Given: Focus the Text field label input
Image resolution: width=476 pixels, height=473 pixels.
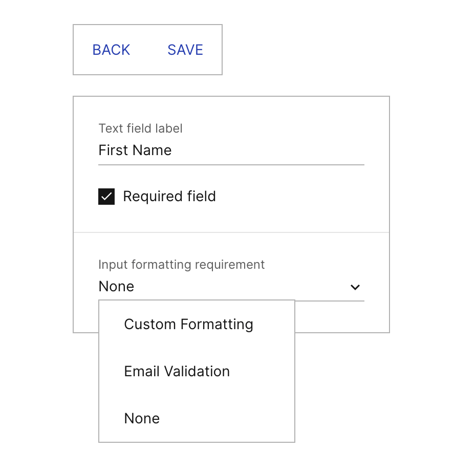Looking at the screenshot, I should [x=230, y=150].
